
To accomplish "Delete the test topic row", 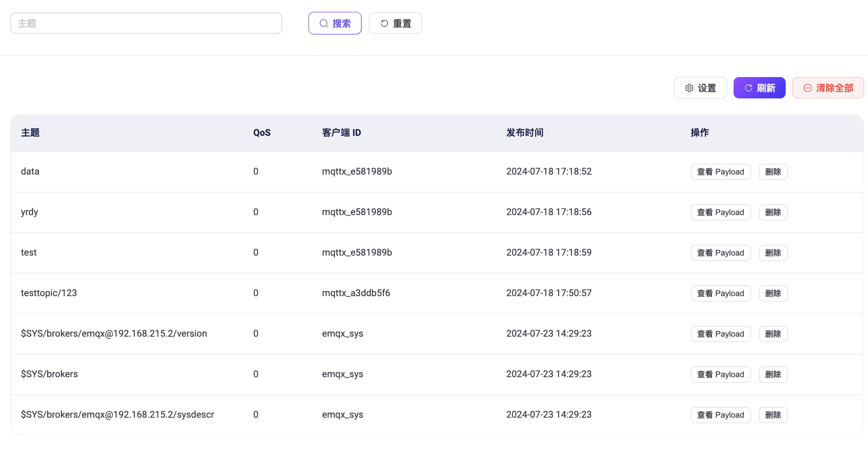I will click(x=773, y=253).
